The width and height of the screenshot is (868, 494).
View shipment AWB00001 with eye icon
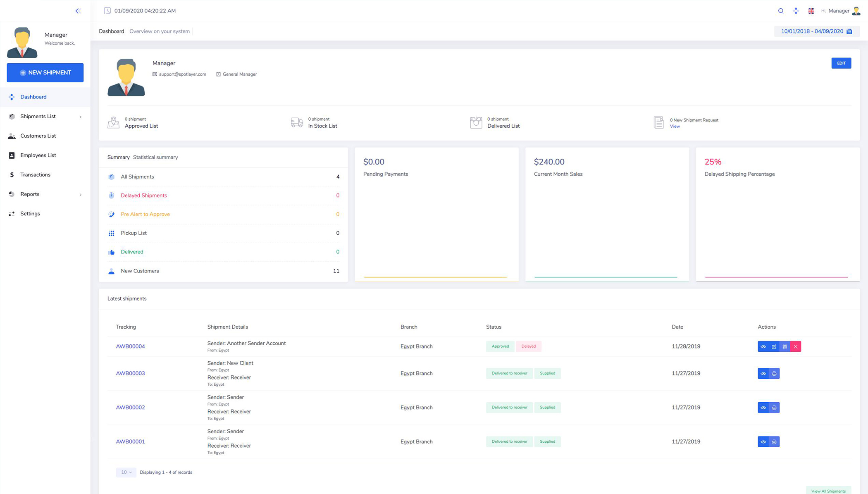tap(763, 441)
